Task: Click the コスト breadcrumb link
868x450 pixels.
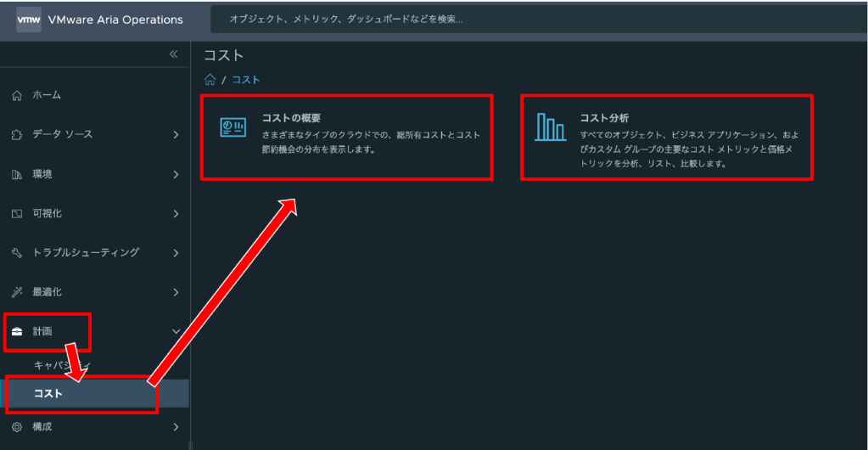Action: coord(246,80)
